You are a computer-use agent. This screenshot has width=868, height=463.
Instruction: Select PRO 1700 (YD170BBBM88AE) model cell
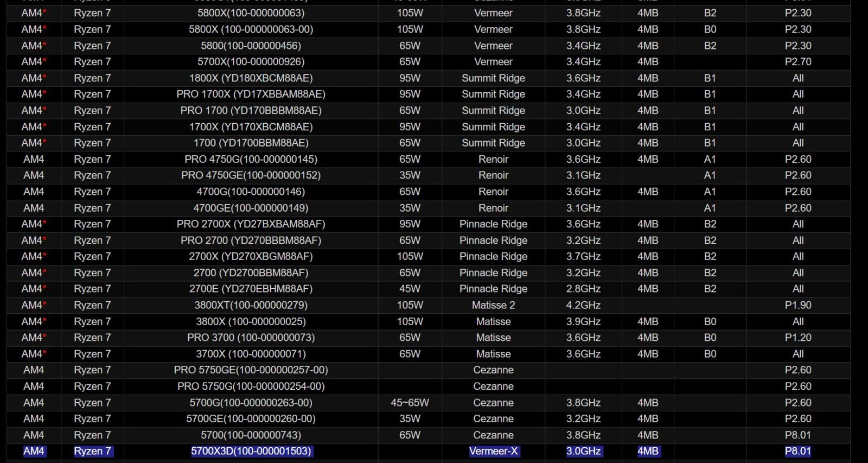pos(251,110)
